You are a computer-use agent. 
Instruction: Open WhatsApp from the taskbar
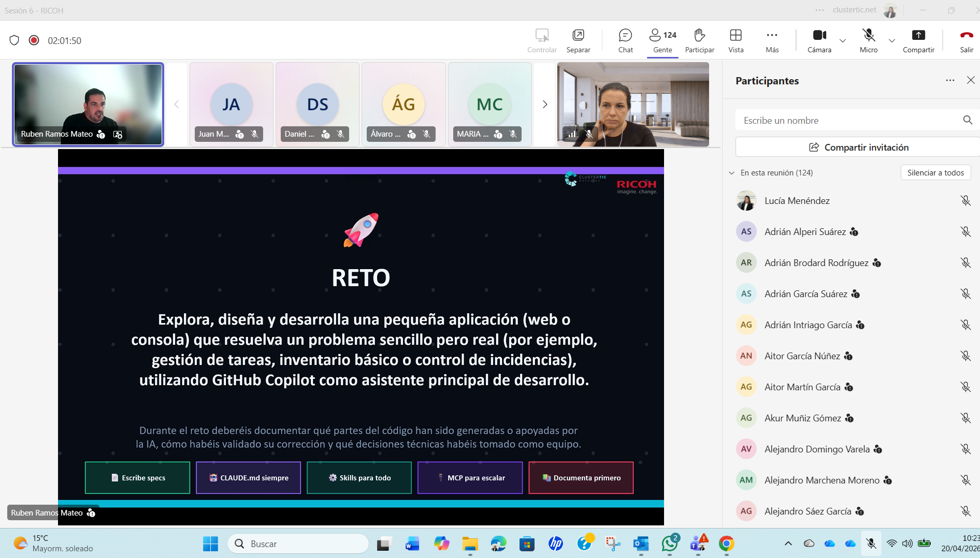pyautogui.click(x=670, y=544)
